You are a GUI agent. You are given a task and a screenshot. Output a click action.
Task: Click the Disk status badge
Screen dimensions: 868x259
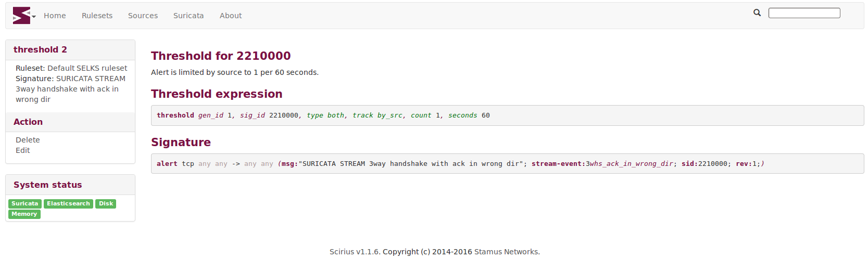[106, 204]
